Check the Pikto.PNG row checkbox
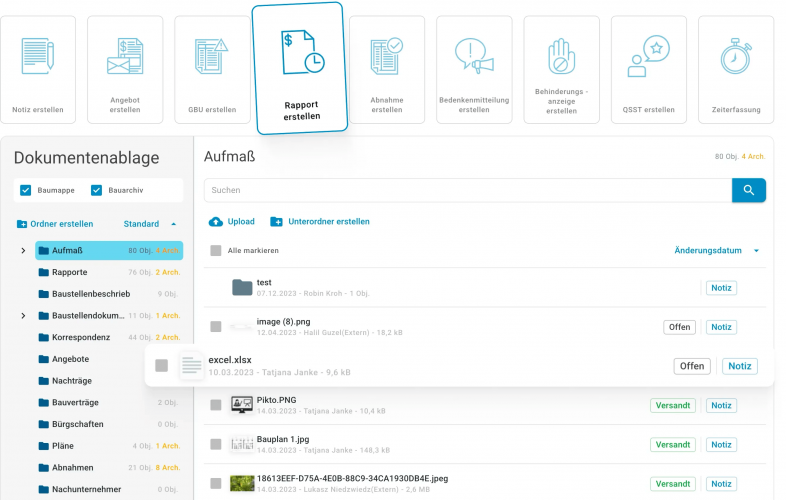 click(x=216, y=405)
